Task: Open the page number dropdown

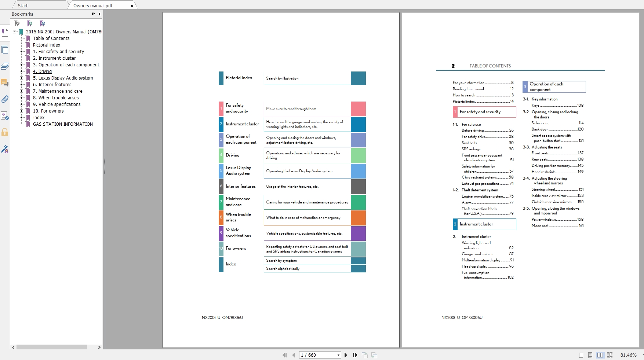Action: [338, 355]
